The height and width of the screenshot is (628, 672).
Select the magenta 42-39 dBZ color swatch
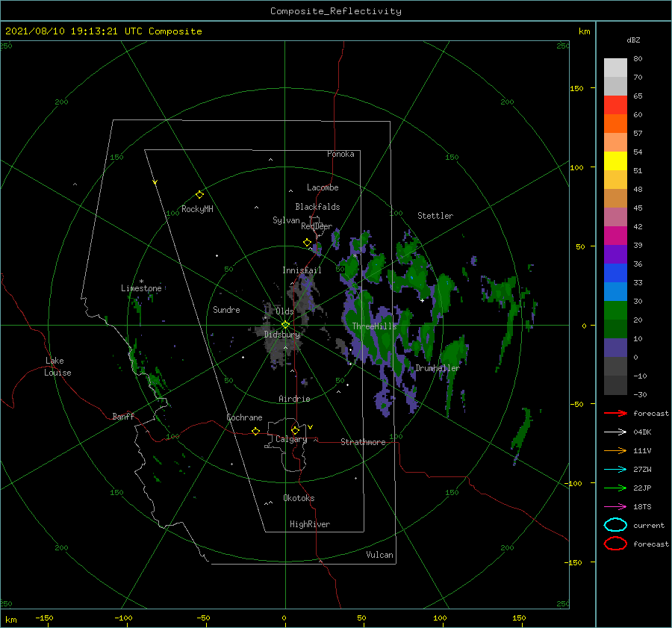[615, 236]
